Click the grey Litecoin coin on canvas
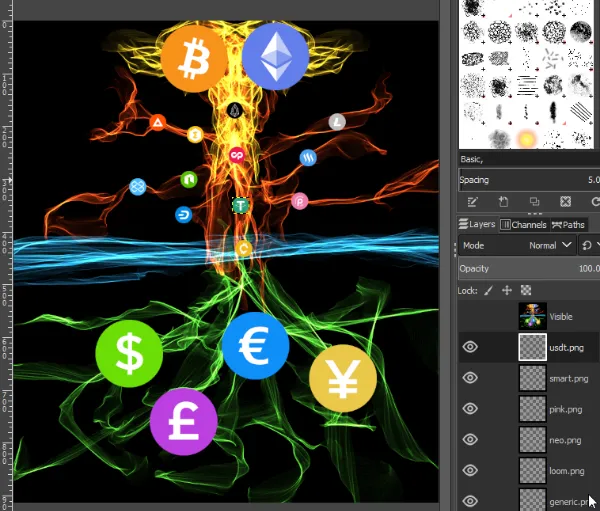The image size is (600, 511). [337, 122]
